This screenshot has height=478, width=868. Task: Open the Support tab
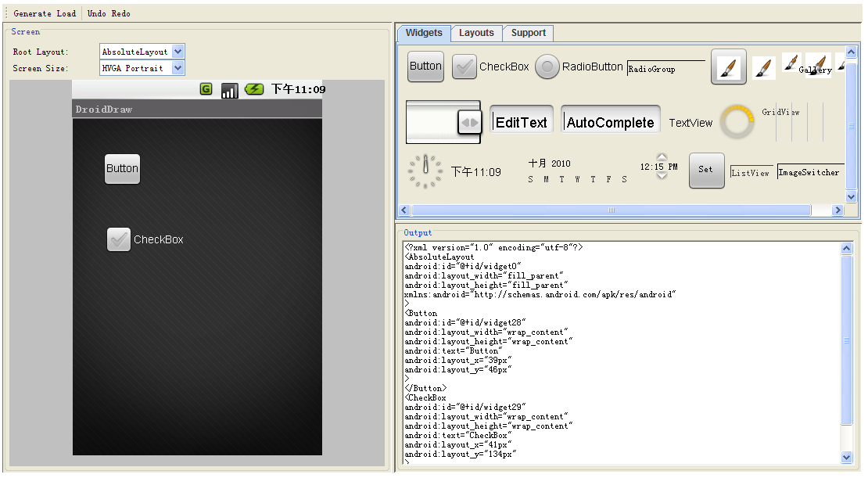pyautogui.click(x=529, y=33)
